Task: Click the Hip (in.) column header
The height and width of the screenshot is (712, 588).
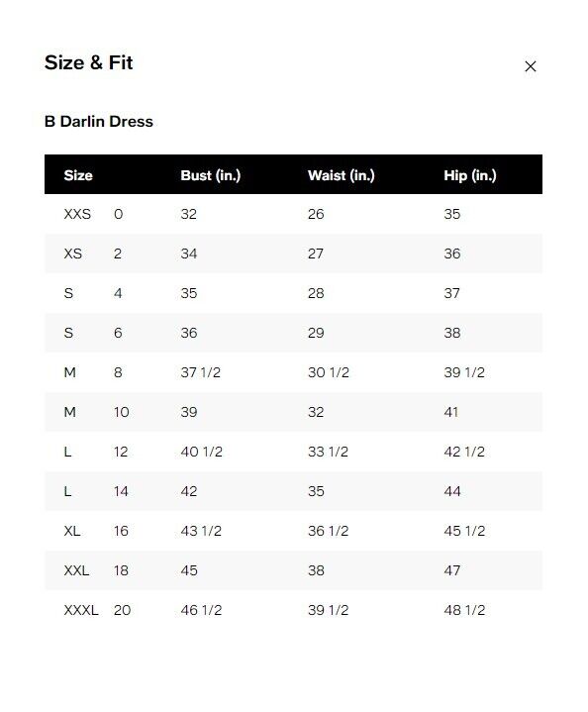Action: tap(470, 175)
